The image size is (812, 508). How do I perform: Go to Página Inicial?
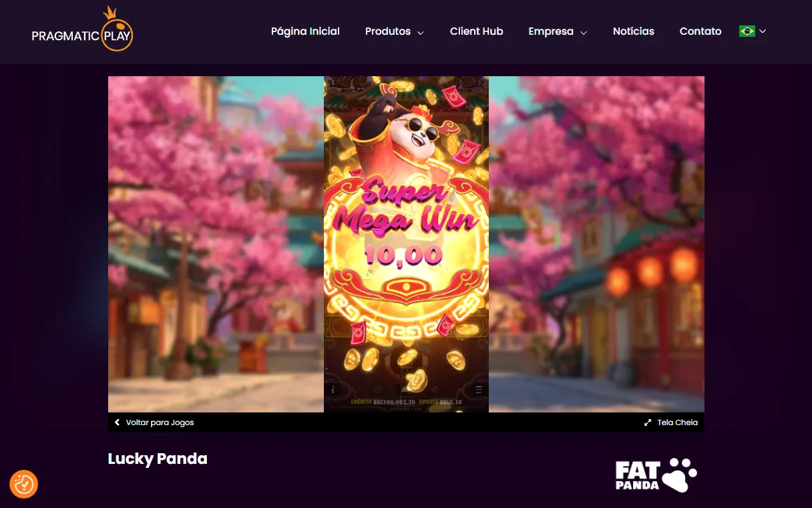coord(305,31)
